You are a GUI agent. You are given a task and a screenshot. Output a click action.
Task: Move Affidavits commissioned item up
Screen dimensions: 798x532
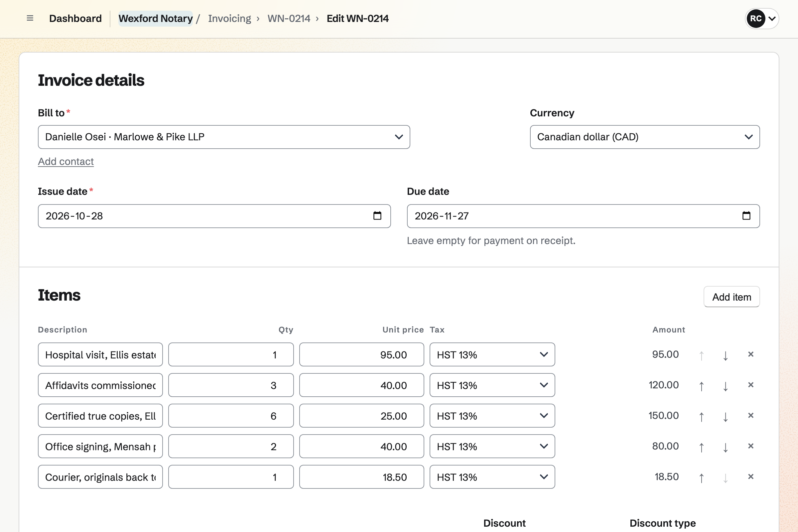(701, 386)
